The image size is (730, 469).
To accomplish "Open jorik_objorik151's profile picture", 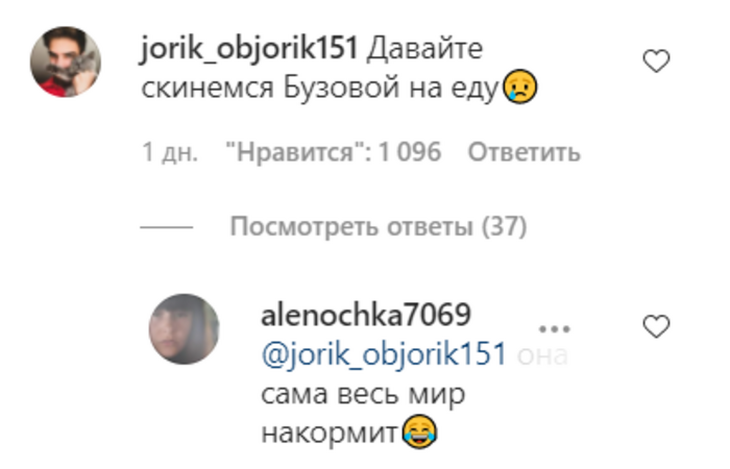I will [66, 61].
